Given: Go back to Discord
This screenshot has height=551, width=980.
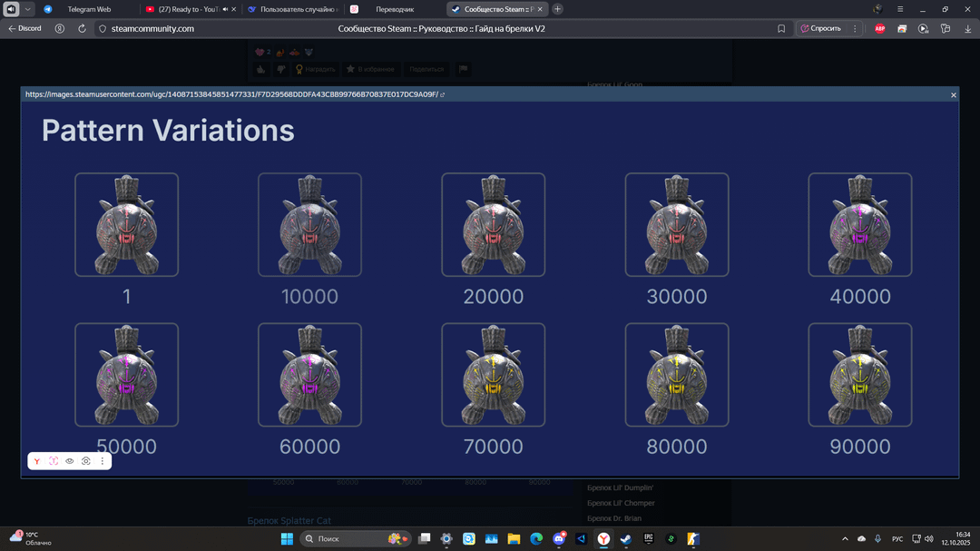Looking at the screenshot, I should coord(24,29).
